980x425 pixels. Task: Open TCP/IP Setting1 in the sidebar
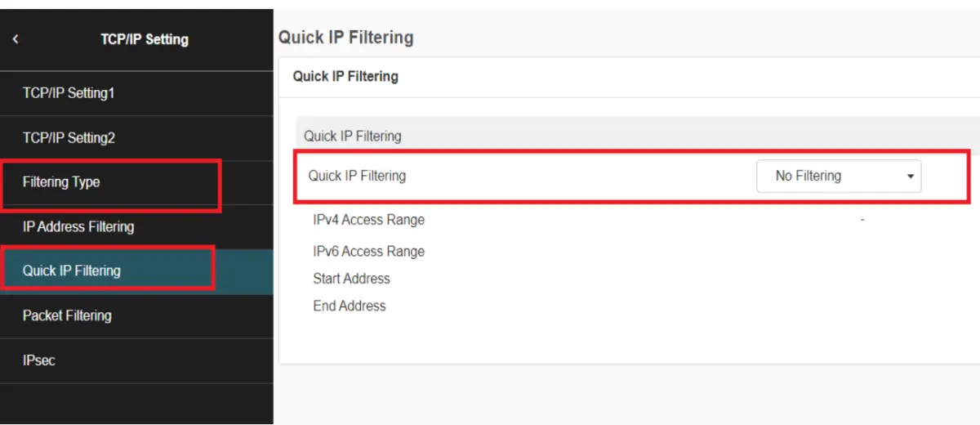pyautogui.click(x=69, y=93)
